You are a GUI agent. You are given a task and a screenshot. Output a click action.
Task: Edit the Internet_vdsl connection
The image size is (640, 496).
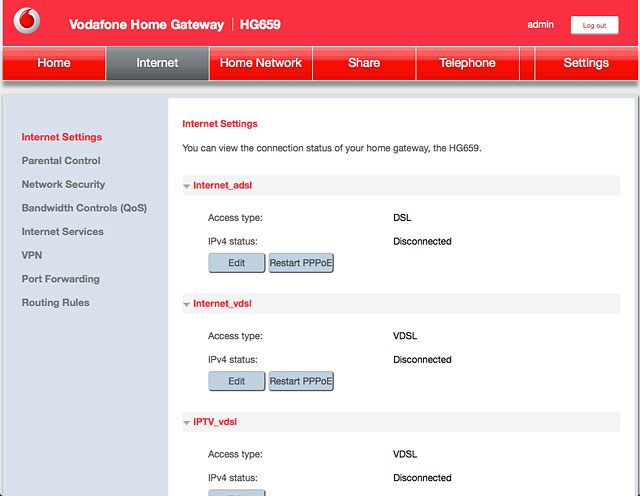tap(237, 381)
